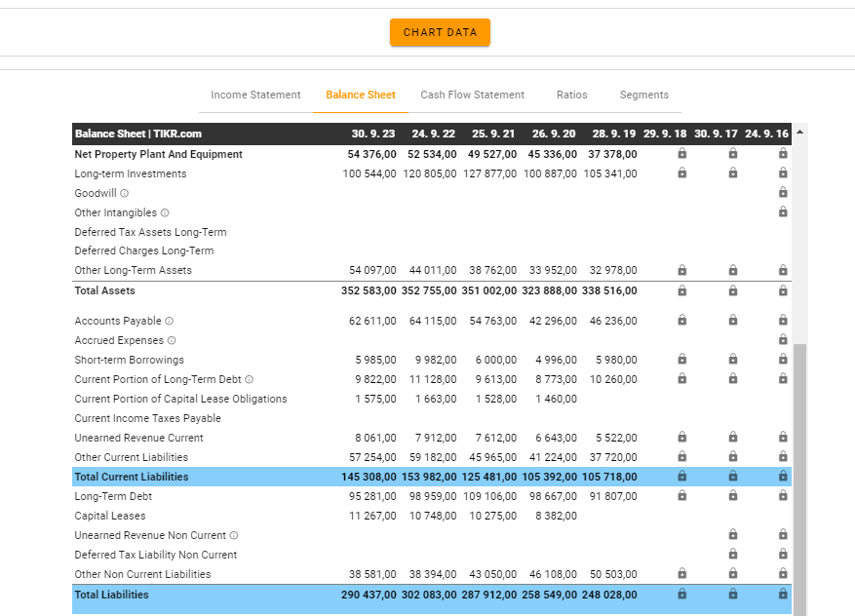Click the info icon beside Other Intangibles
The height and width of the screenshot is (616, 855).
pyautogui.click(x=165, y=212)
